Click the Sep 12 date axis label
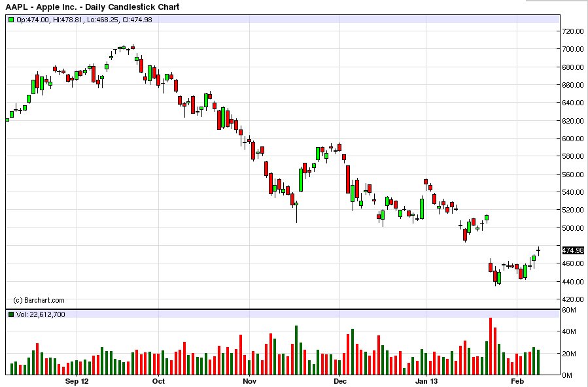The image size is (588, 387). tap(77, 381)
